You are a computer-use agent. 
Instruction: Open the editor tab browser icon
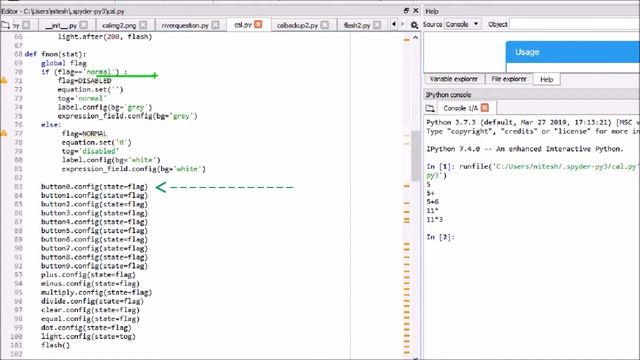click(5, 25)
